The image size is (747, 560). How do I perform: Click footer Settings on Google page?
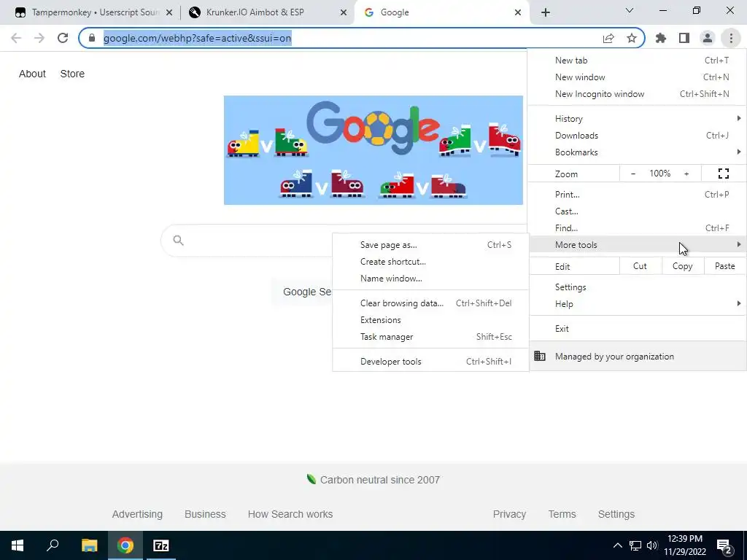coord(616,514)
